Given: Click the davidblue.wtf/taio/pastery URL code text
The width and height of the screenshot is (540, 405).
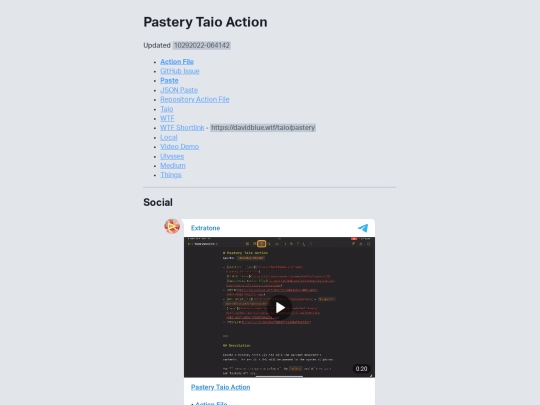Looking at the screenshot, I should [x=263, y=128].
